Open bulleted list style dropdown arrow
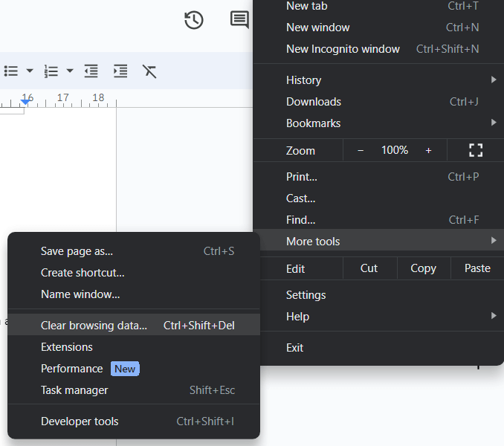This screenshot has height=446, width=504. click(30, 71)
